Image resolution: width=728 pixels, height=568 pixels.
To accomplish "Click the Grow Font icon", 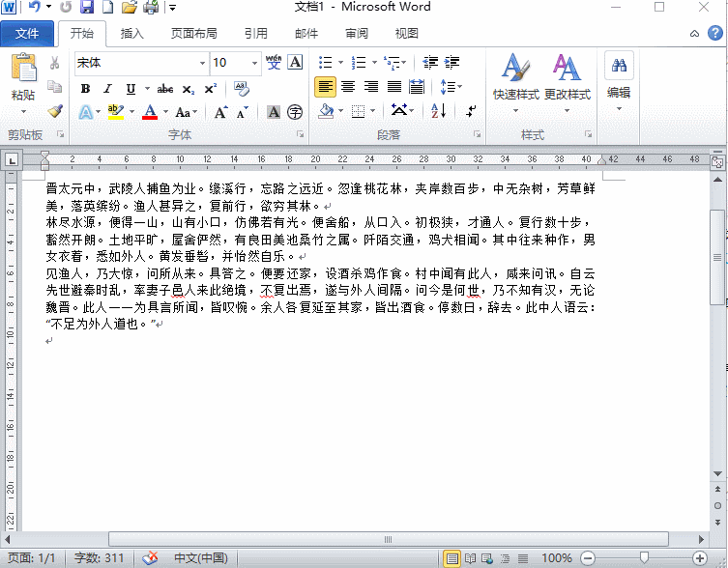I will (x=220, y=112).
